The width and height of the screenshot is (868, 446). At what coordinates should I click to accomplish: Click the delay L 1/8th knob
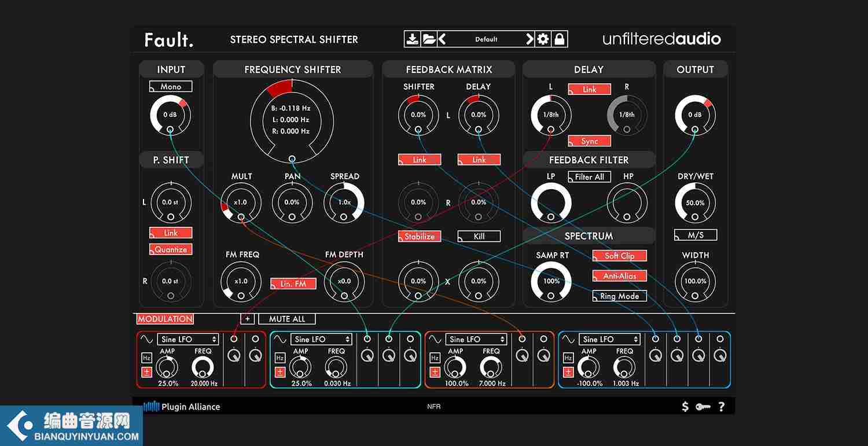click(551, 115)
